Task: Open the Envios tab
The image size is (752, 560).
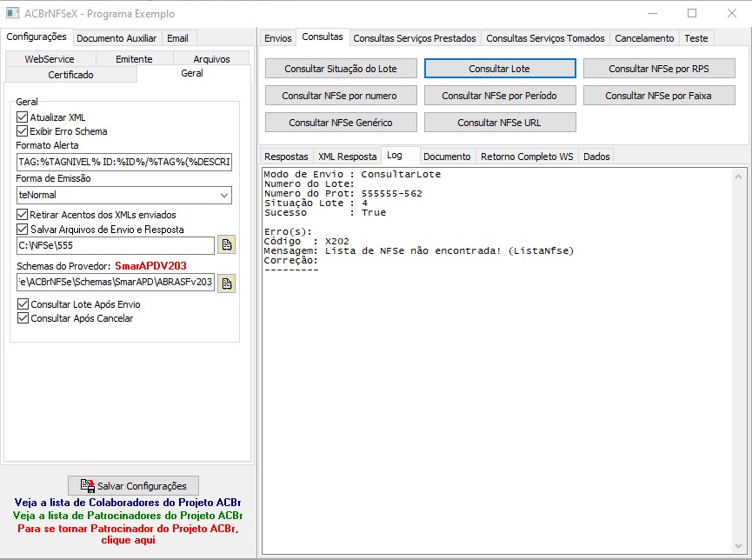Action: pyautogui.click(x=277, y=38)
